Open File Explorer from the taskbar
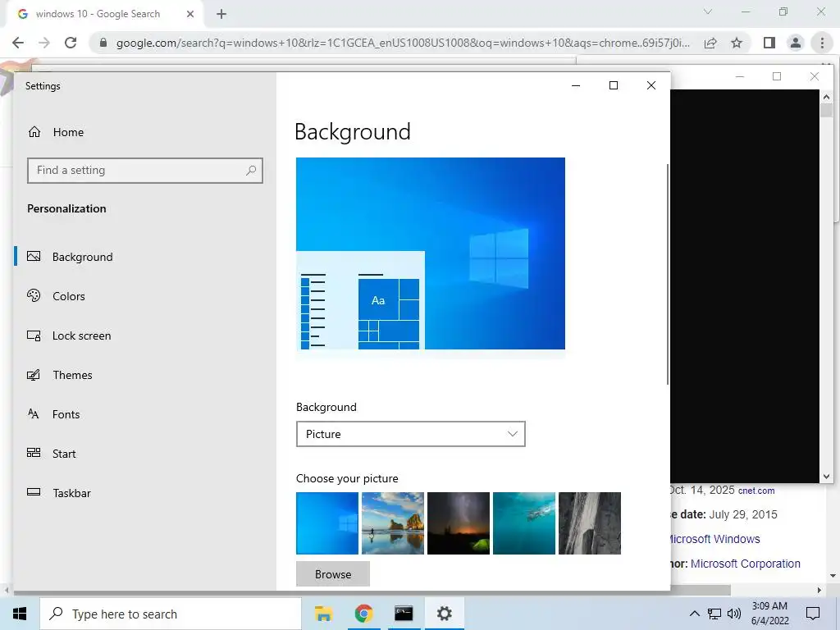Screen dimensions: 840x630 [323, 614]
